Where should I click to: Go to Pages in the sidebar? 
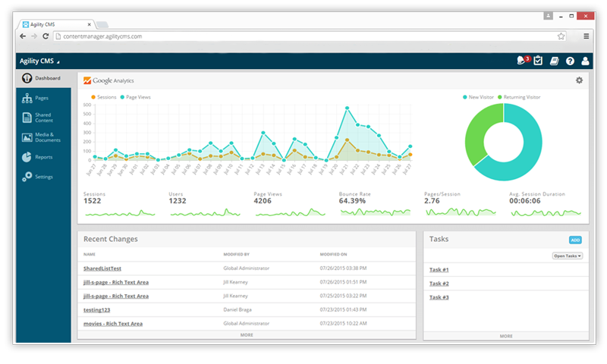point(42,99)
